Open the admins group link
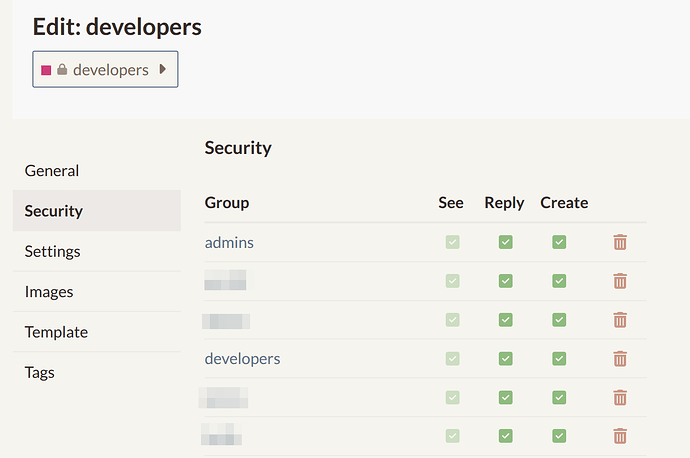The image size is (690, 458). 229,242
